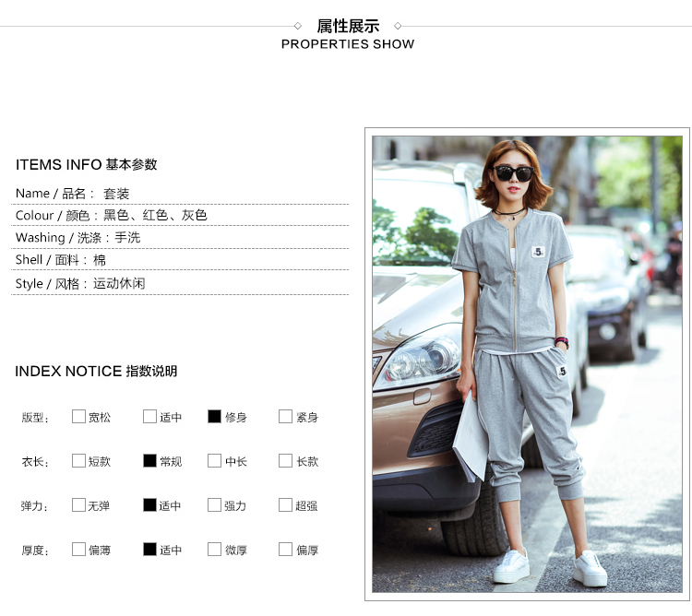Viewport: 692px width, 616px height.
Task: Check the 偏厚 thickness checkbox
Action: point(285,549)
